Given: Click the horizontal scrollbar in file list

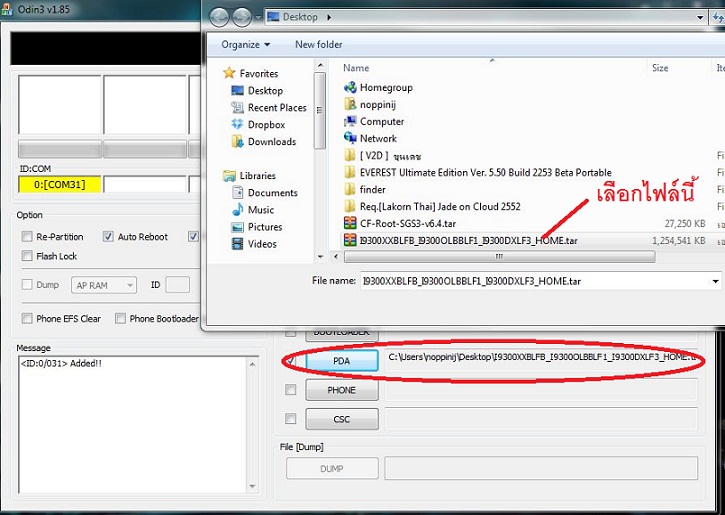Looking at the screenshot, I should pyautogui.click(x=499, y=257).
